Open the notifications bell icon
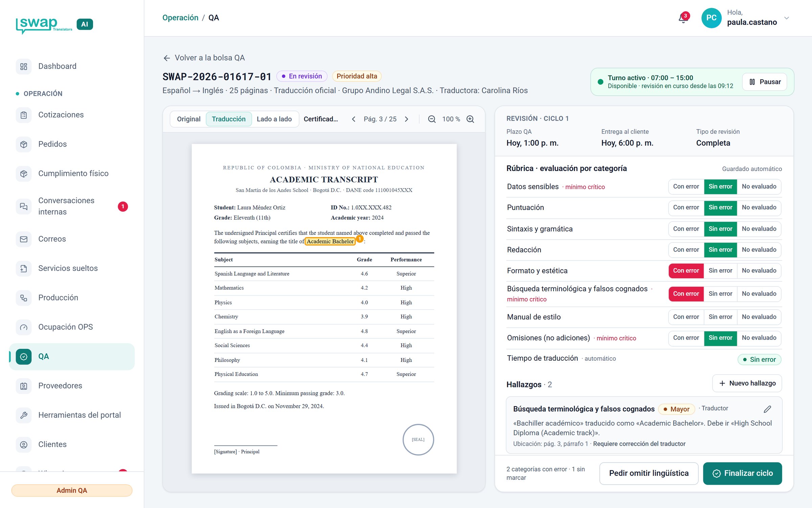Screen dimensions: 812x508 click(x=683, y=18)
